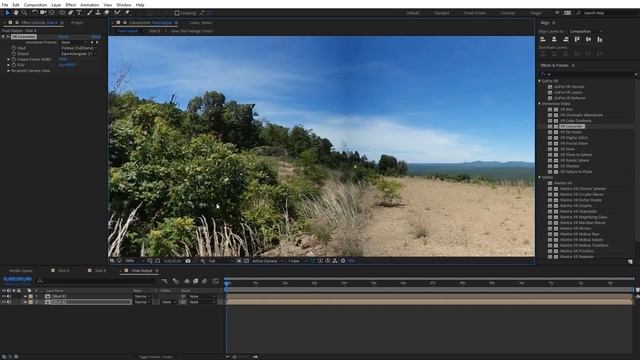Take a snapshot with the camera icon
640x360 pixels.
coord(188,261)
